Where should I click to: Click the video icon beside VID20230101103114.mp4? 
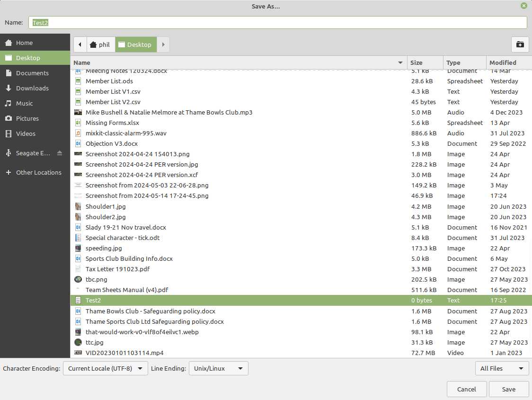[x=78, y=353]
